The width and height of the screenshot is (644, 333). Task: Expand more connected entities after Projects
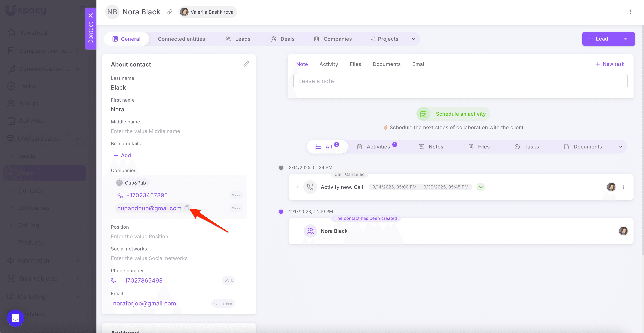click(x=413, y=39)
